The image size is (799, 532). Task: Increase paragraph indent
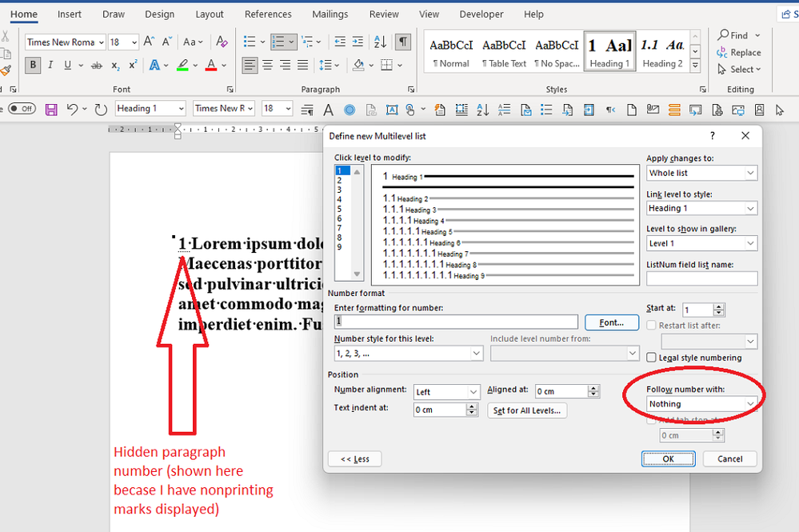click(x=358, y=42)
